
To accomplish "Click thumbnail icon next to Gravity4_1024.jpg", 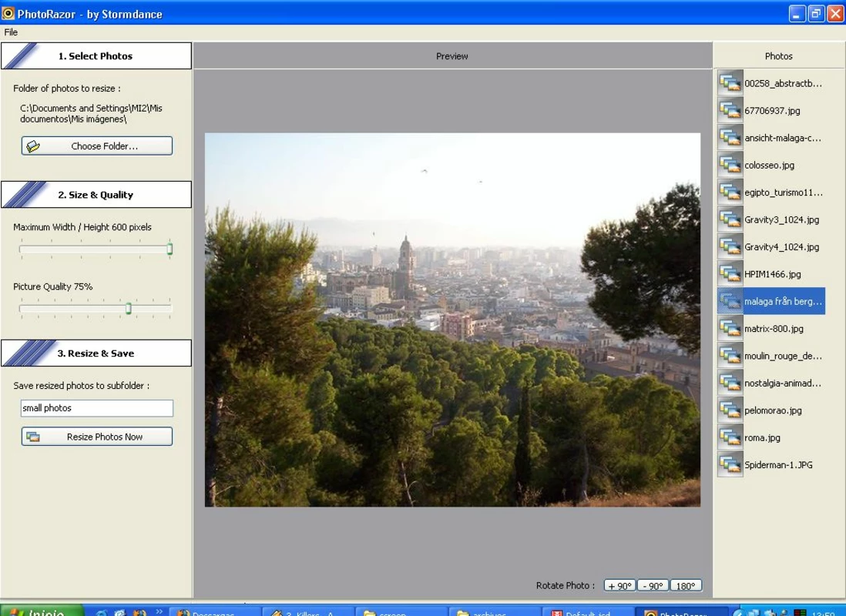I will click(730, 246).
